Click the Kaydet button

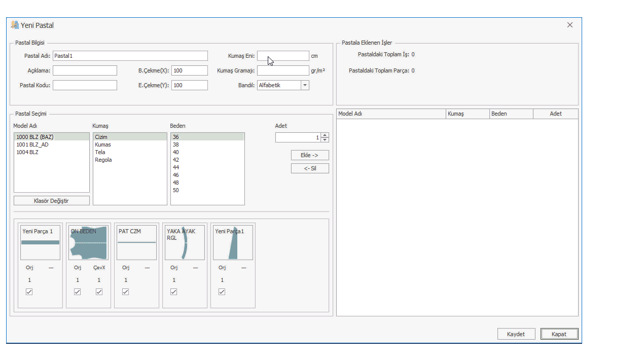pyautogui.click(x=516, y=334)
